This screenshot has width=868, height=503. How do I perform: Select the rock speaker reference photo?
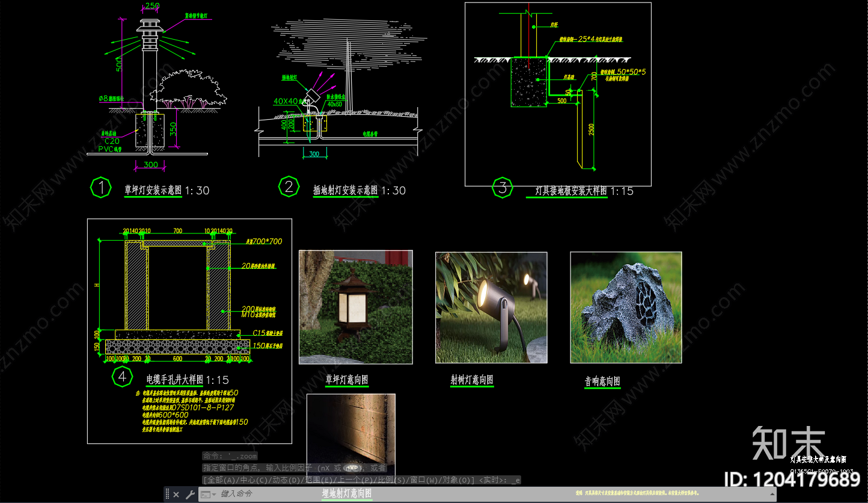click(x=626, y=307)
